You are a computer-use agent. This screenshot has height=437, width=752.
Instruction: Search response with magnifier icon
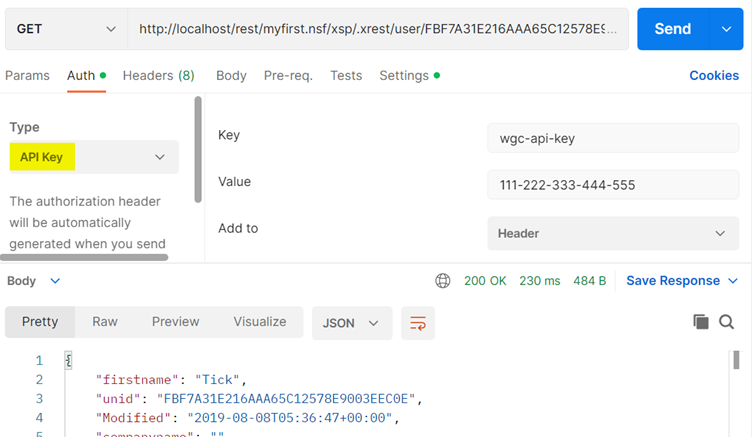coord(727,322)
